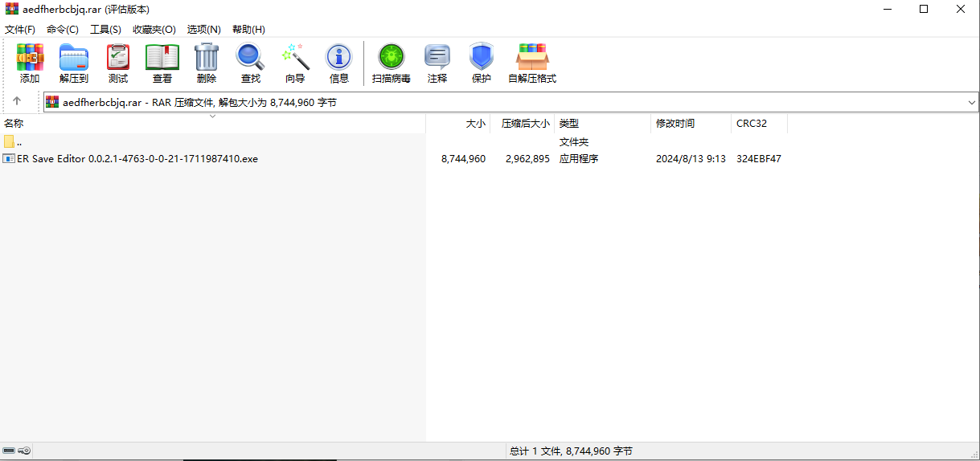980x461 pixels.
Task: Open the 注释 (Comment) toolbar icon
Action: click(437, 63)
